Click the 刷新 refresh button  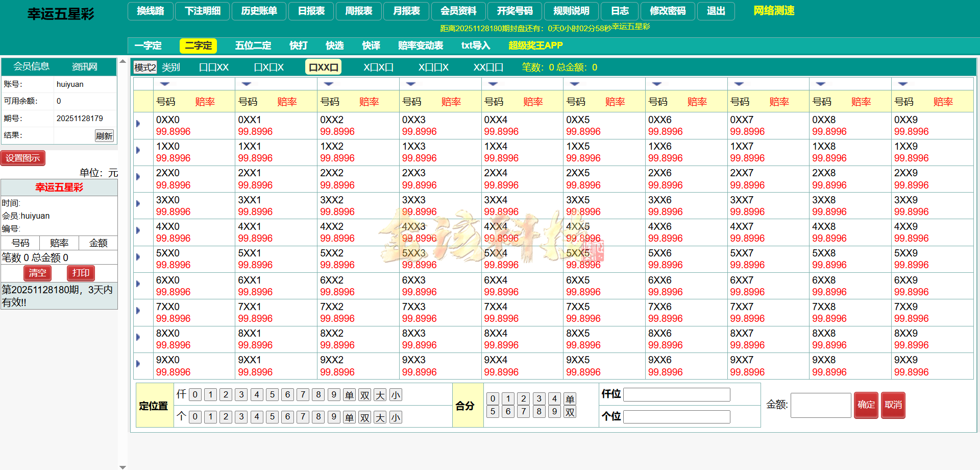click(104, 136)
